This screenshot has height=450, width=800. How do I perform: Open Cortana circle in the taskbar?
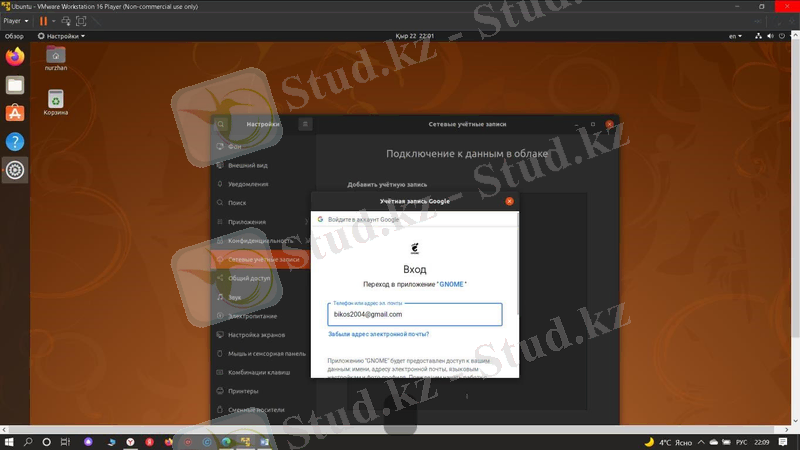[x=46, y=442]
